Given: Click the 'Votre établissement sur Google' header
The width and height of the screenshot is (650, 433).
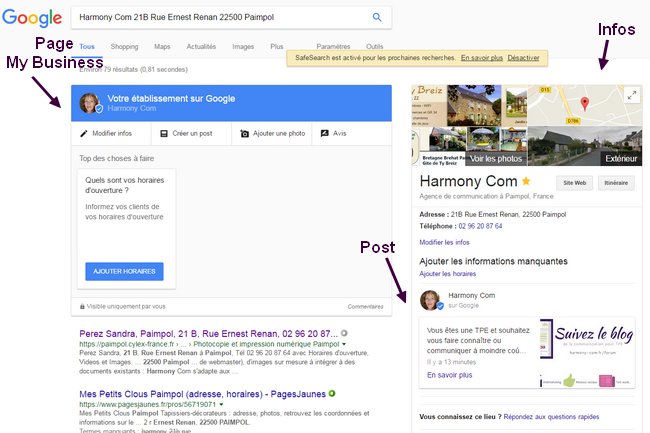Looking at the screenshot, I should tap(171, 99).
